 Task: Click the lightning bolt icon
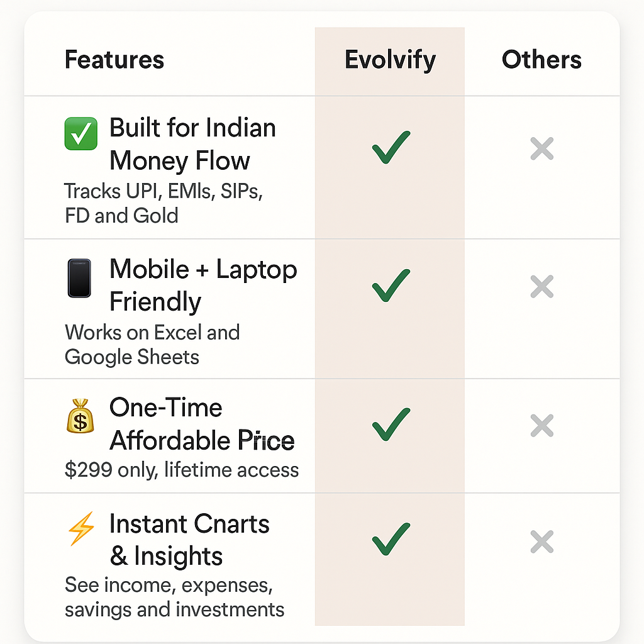81,529
